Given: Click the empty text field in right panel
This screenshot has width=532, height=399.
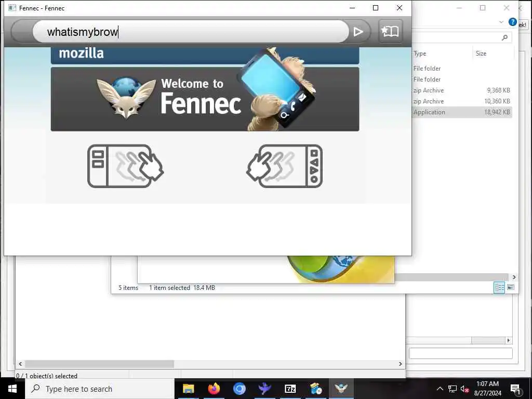Looking at the screenshot, I should click(461, 353).
